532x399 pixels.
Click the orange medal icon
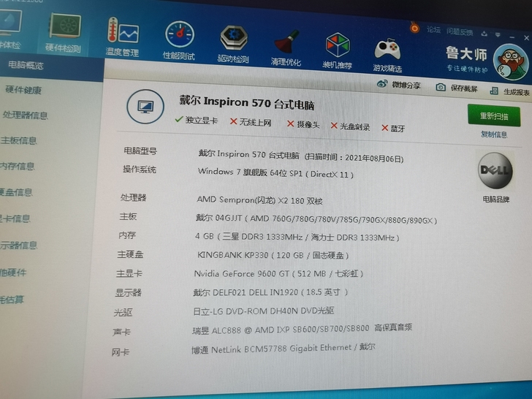(x=414, y=28)
